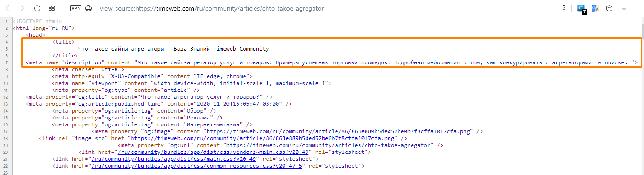Image resolution: width=644 pixels, height=175 pixels.
Task: Click the opening <head> tag
Action: coord(35,35)
